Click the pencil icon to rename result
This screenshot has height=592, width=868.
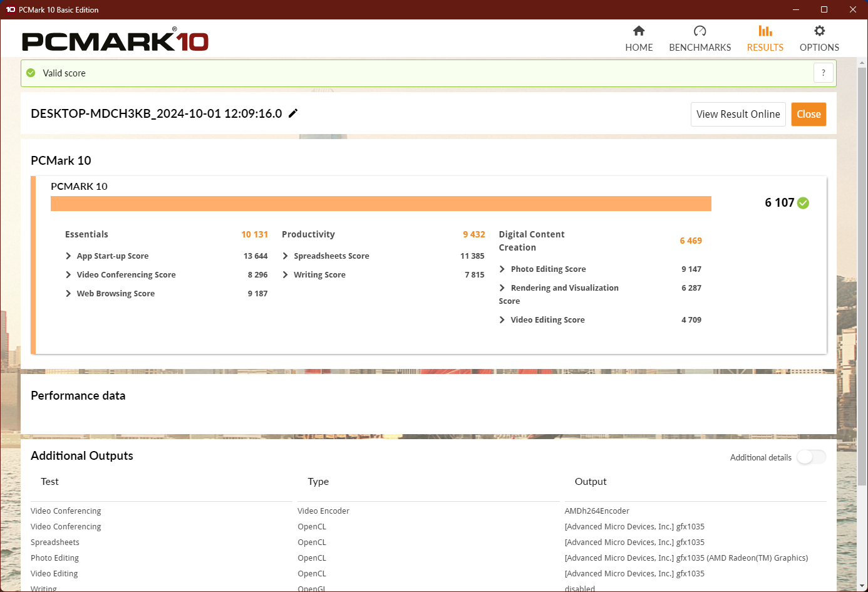293,113
